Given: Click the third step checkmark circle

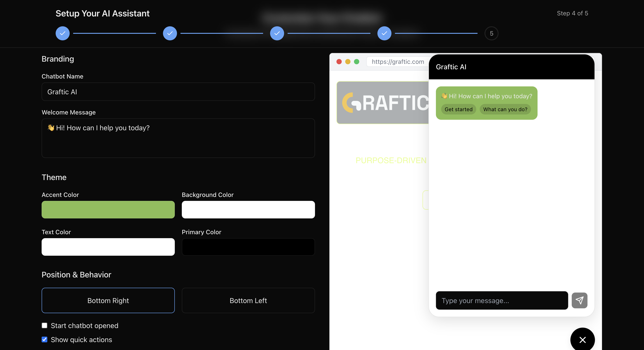Looking at the screenshot, I should pyautogui.click(x=277, y=33).
